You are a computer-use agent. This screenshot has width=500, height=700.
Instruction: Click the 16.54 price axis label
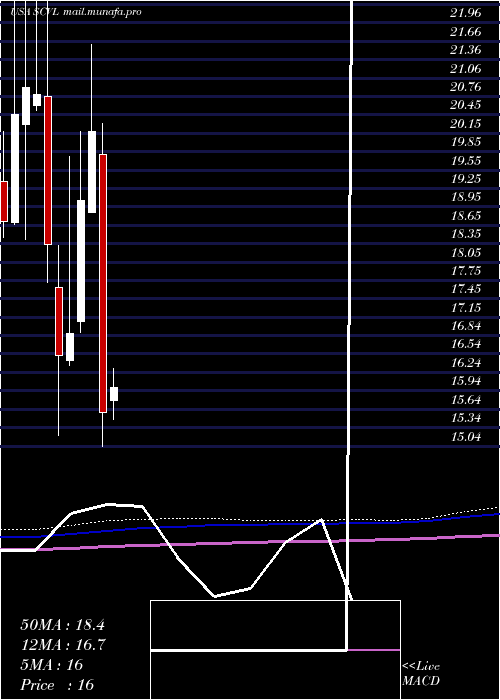(466, 344)
